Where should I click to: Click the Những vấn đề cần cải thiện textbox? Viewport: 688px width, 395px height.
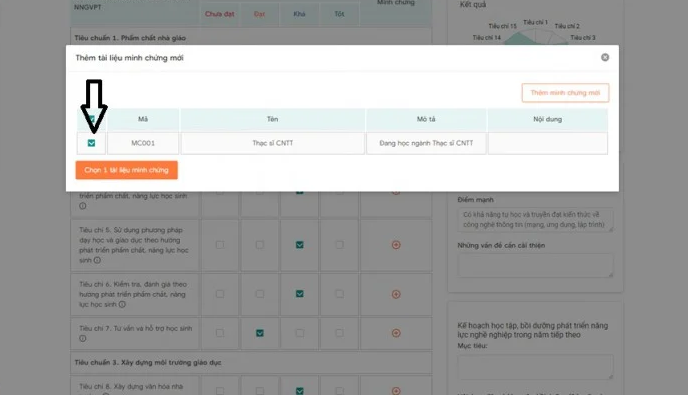[x=535, y=266]
